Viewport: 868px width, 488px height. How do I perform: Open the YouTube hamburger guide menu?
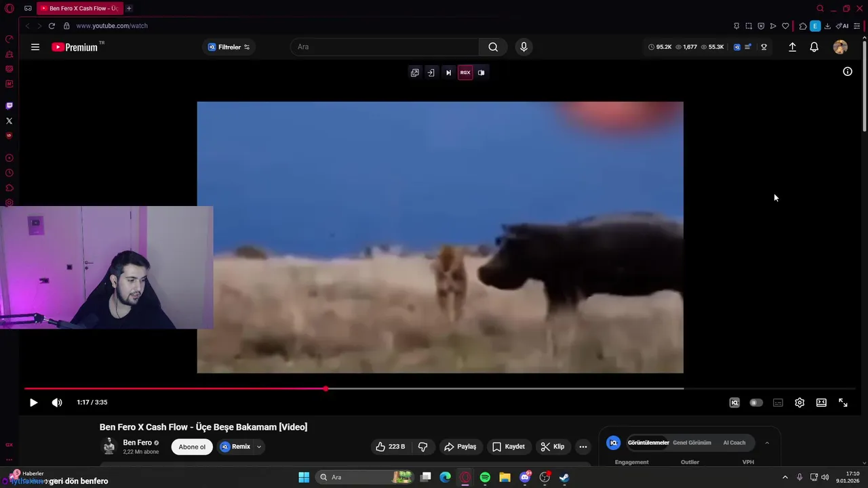(35, 47)
